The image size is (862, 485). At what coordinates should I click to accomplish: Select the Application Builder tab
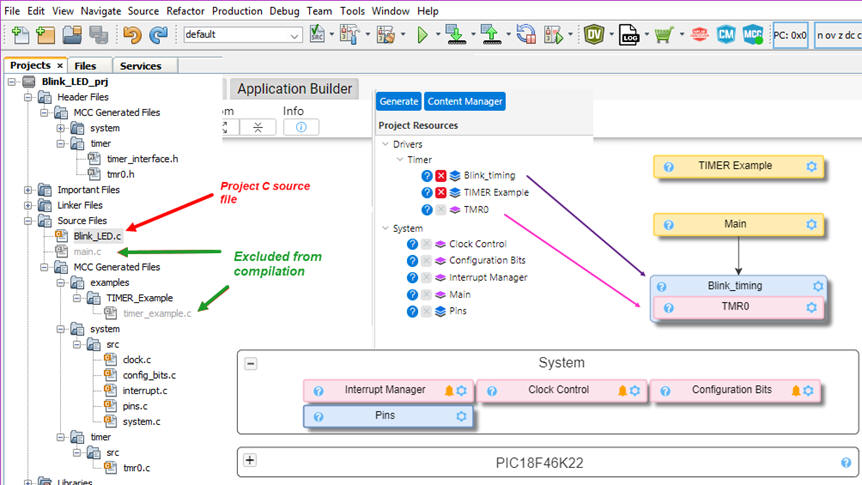point(294,89)
